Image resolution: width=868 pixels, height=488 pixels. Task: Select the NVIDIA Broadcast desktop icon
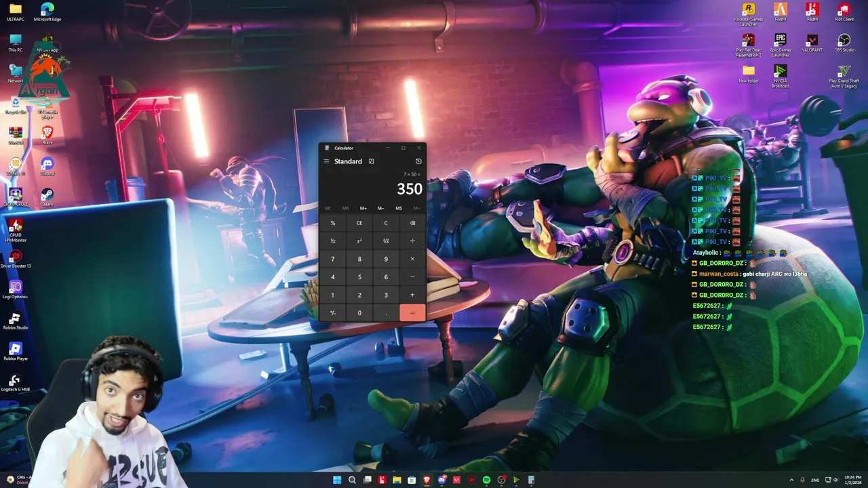[x=781, y=76]
